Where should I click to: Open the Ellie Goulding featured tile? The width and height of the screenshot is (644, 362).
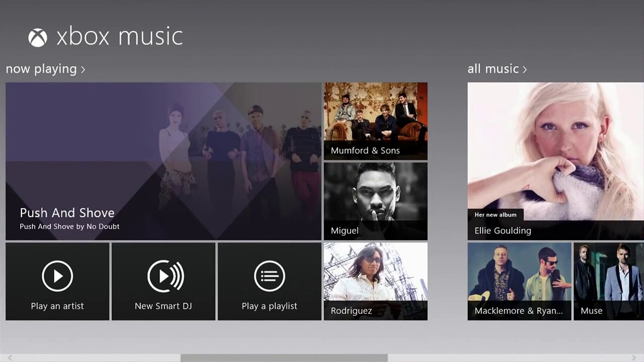[x=555, y=161]
